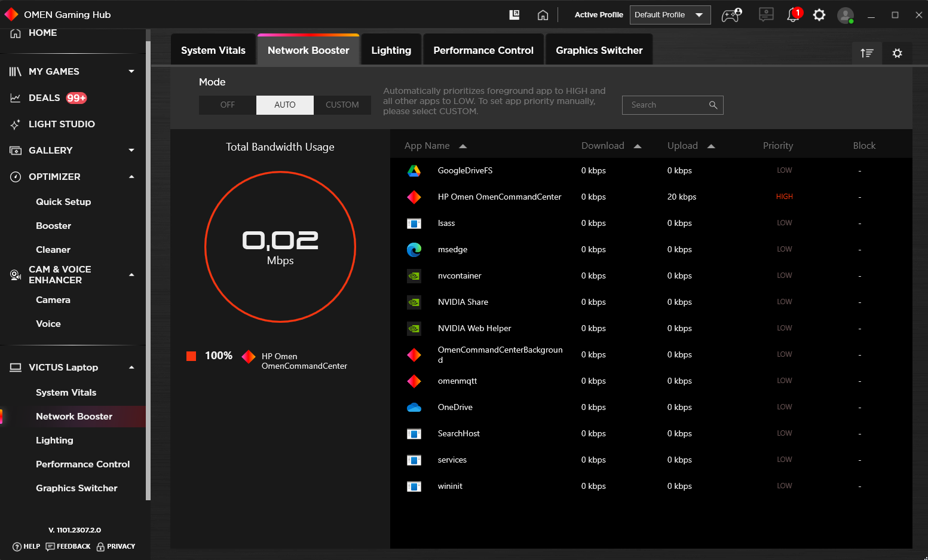Set Network Booster mode to OFF
Image resolution: width=928 pixels, height=560 pixels.
[x=228, y=105]
